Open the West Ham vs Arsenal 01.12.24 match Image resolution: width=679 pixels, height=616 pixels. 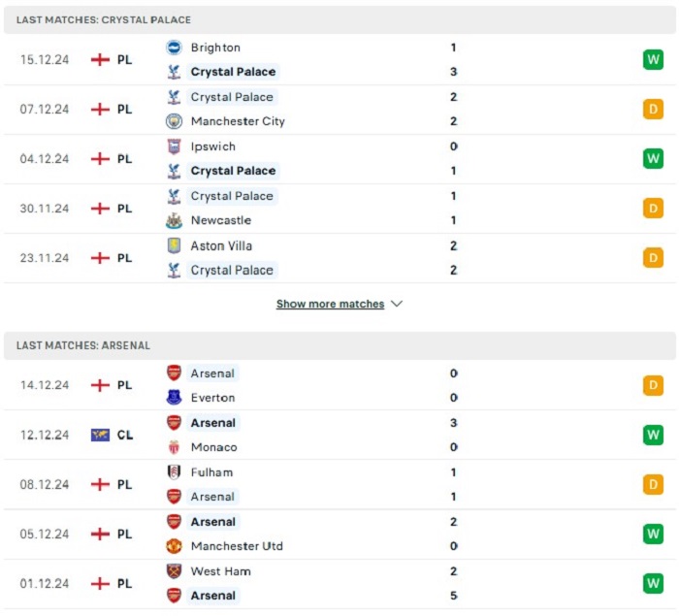(x=339, y=584)
